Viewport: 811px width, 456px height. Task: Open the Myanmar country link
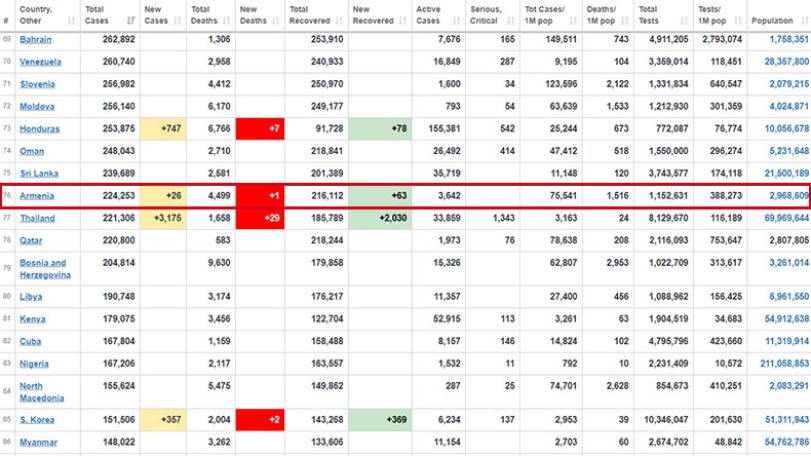(38, 442)
